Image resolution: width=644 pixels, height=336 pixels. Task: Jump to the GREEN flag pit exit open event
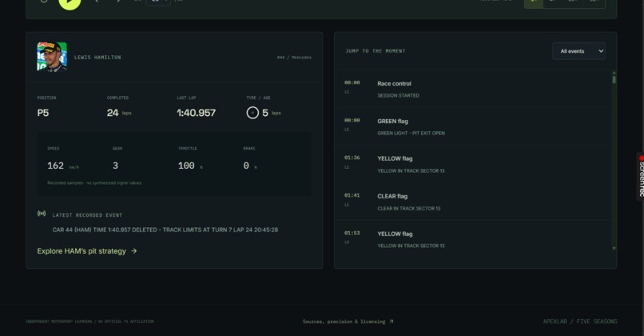coord(474,126)
